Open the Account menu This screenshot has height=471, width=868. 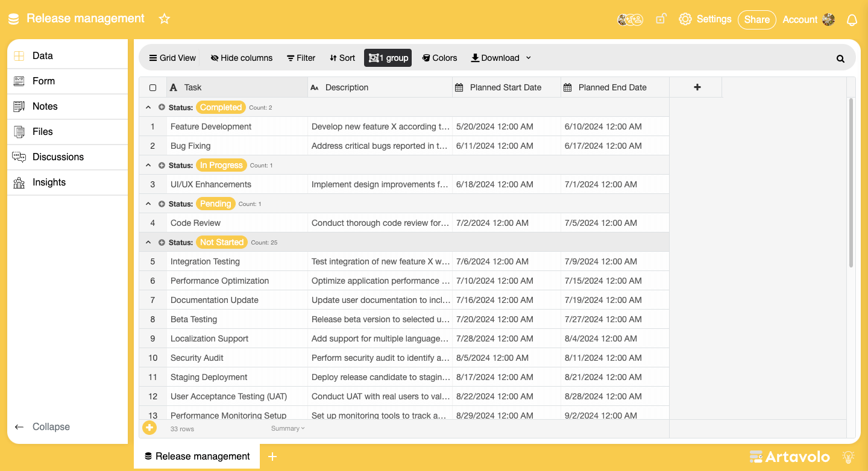[808, 19]
